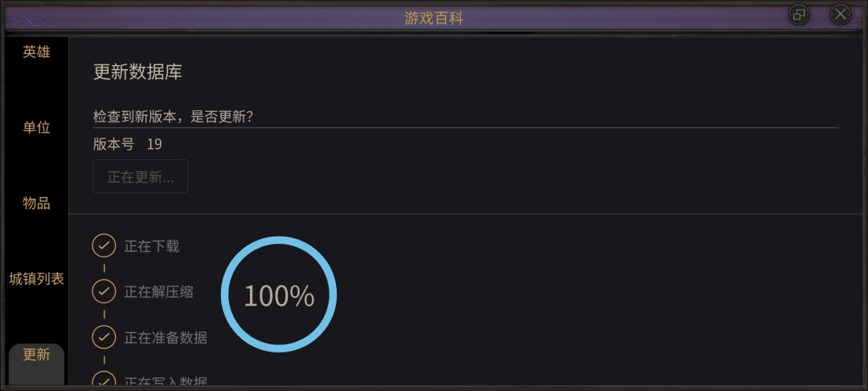Screen dimensions: 868x391
Task: Click the 更新数据库 heading
Action: coord(137,72)
